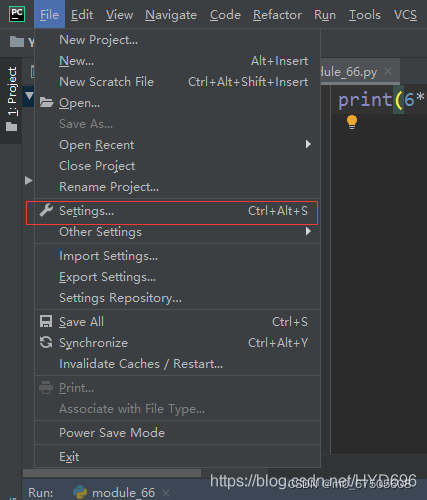The width and height of the screenshot is (427, 500).
Task: Click the PyCharm logo icon
Action: click(17, 14)
